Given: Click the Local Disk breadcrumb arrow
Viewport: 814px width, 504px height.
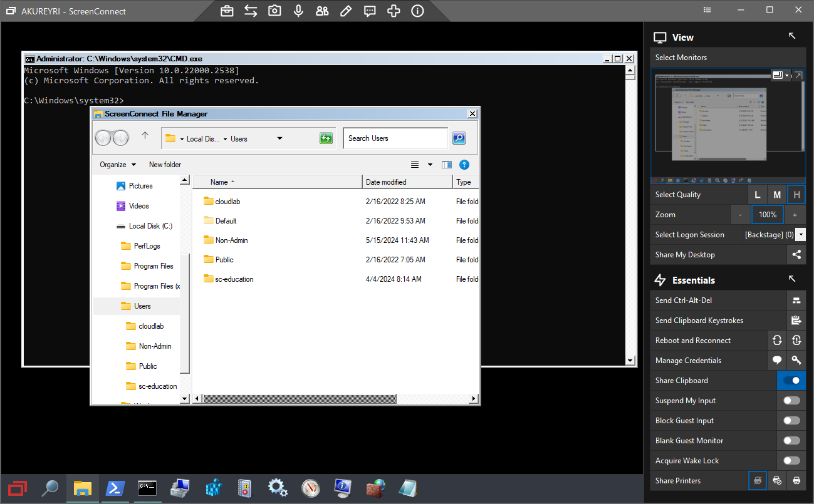Looking at the screenshot, I should (x=226, y=139).
